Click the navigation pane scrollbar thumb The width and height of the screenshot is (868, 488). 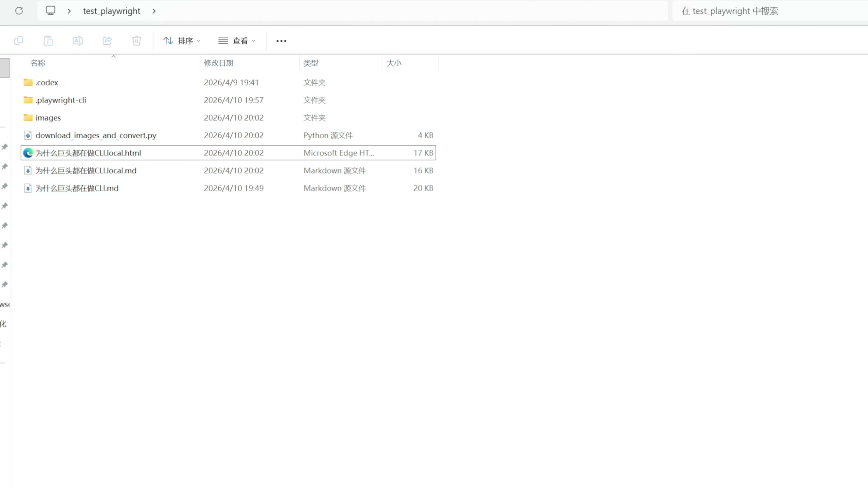[5, 68]
